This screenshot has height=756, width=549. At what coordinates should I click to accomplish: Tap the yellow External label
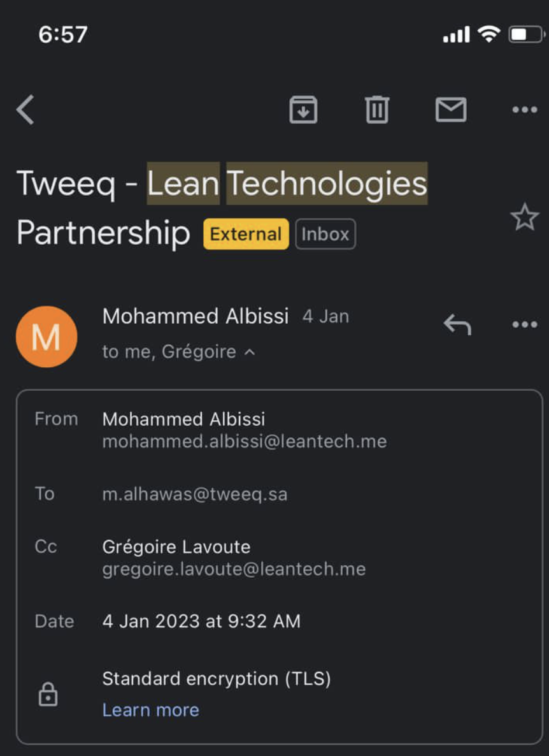pos(246,234)
